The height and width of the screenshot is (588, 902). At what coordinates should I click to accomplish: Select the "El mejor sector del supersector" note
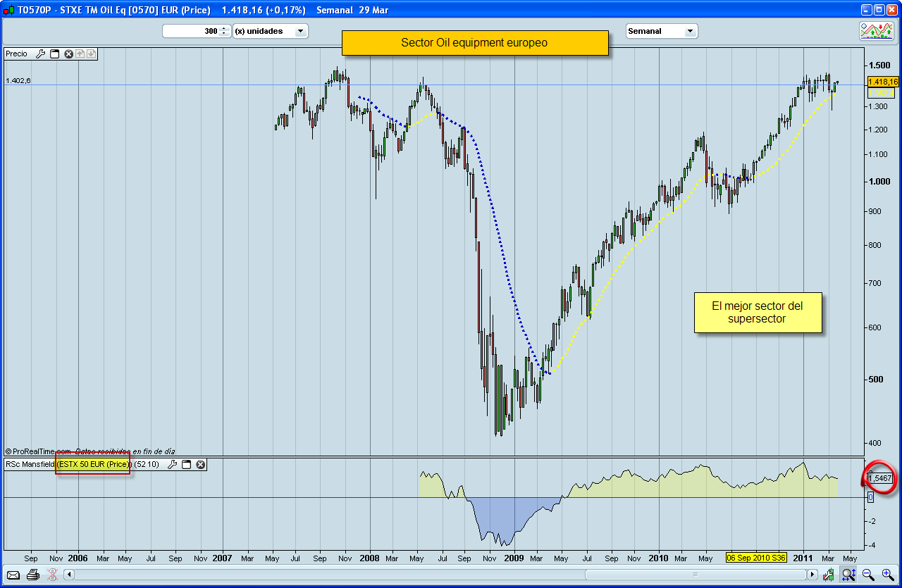click(x=758, y=313)
